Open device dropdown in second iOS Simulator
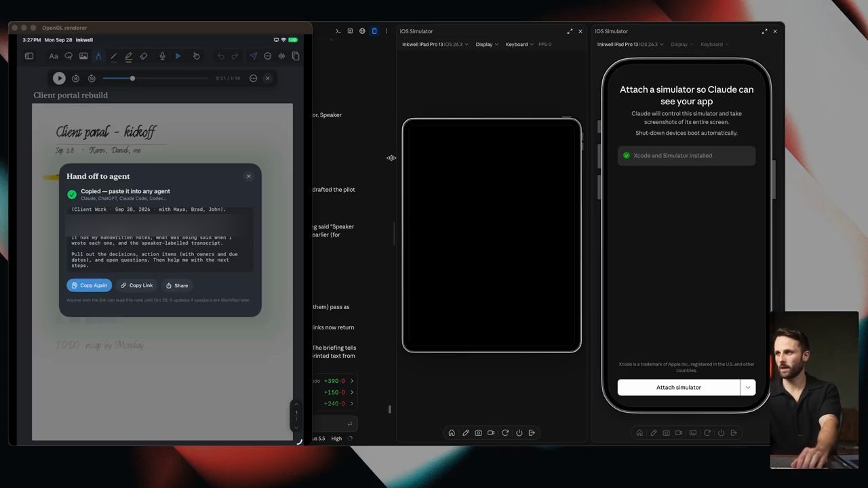This screenshot has height=488, width=868. pyautogui.click(x=631, y=45)
